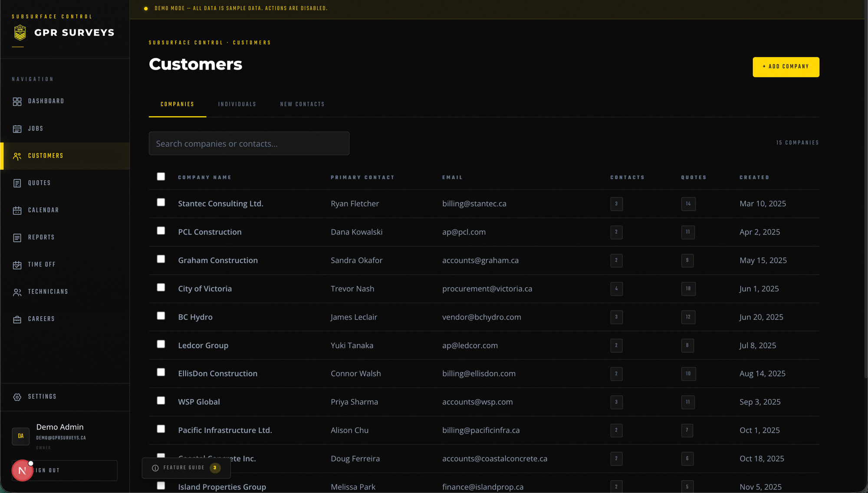Tick the select-all checkbox in table header
This screenshot has width=868, height=493.
point(161,176)
